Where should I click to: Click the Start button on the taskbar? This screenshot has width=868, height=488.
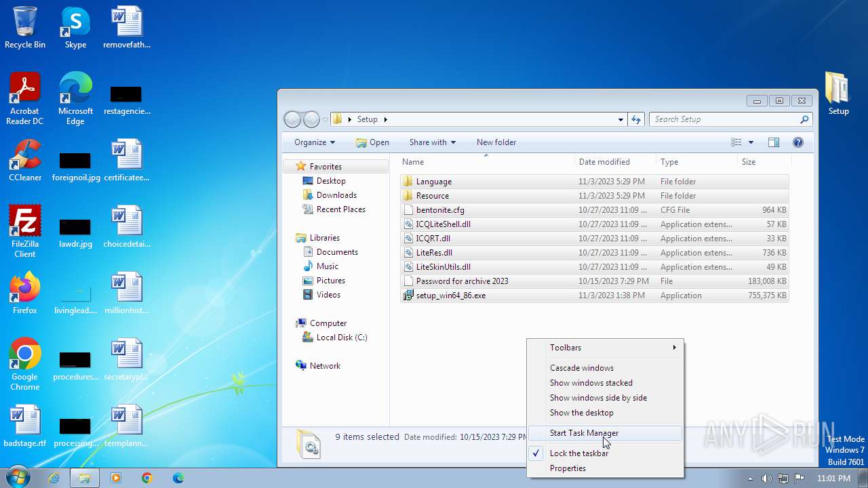pos(18,478)
